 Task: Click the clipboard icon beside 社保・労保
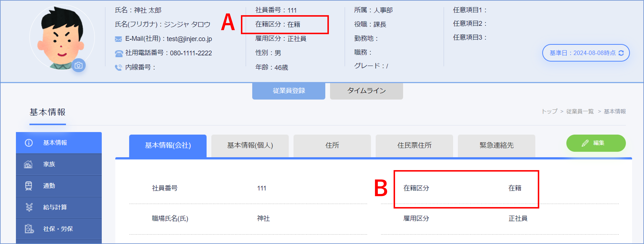tap(29, 229)
